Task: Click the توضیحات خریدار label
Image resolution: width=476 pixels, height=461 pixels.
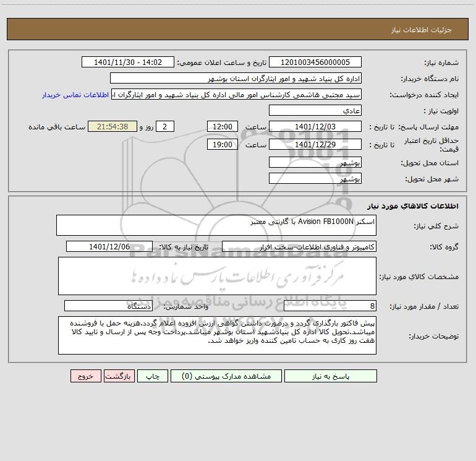Action: [434, 336]
